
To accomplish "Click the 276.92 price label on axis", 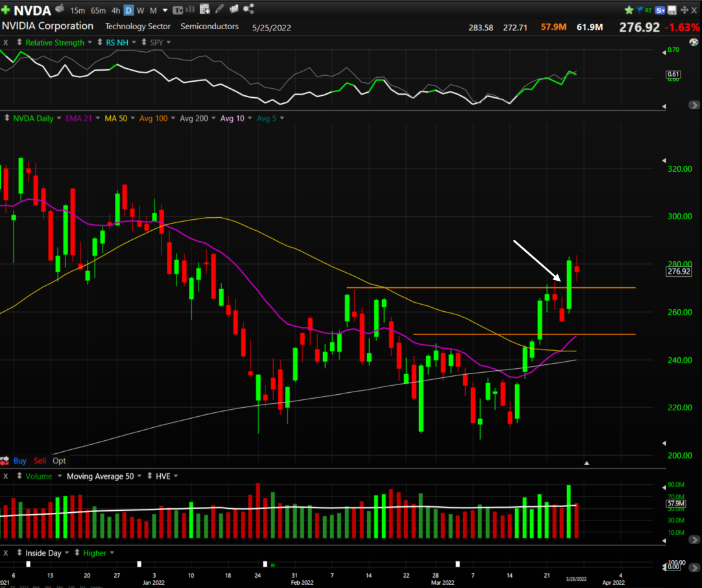I will [679, 271].
